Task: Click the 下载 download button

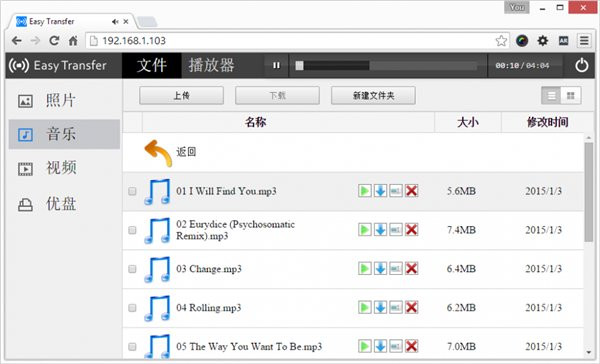Action: click(x=277, y=95)
